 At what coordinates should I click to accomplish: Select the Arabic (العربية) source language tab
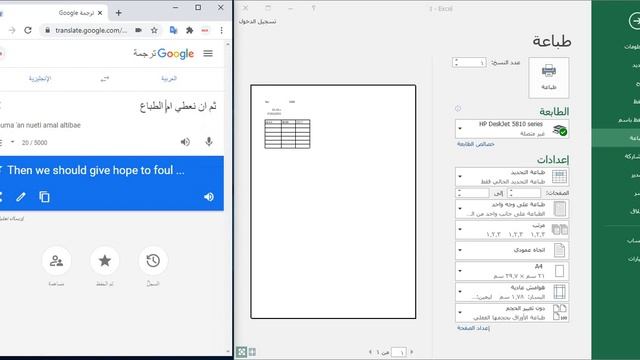[x=169, y=78]
